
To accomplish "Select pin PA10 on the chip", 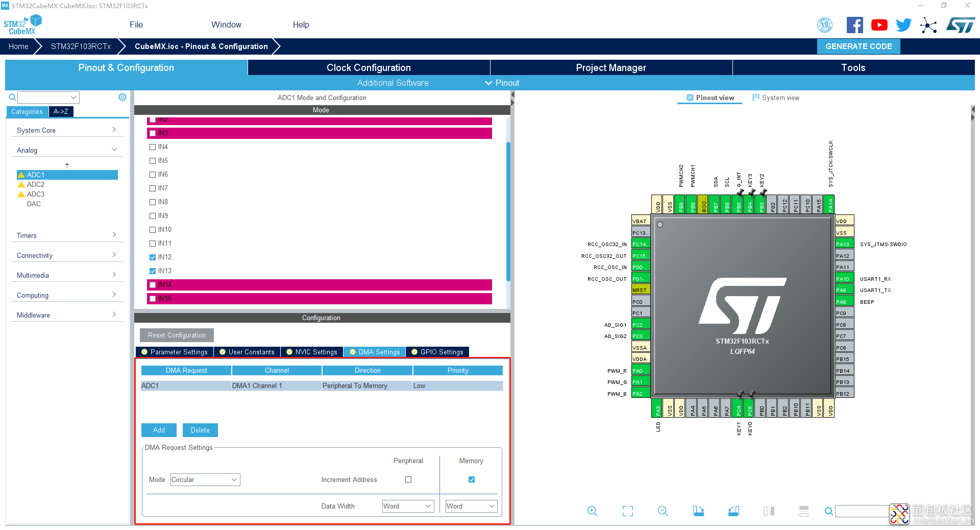I will 845,279.
